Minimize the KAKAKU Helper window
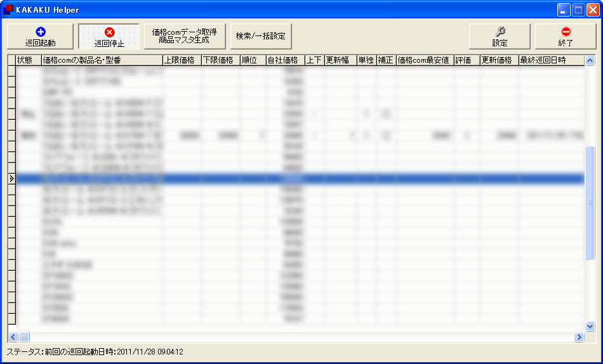603x364 pixels. click(x=564, y=10)
